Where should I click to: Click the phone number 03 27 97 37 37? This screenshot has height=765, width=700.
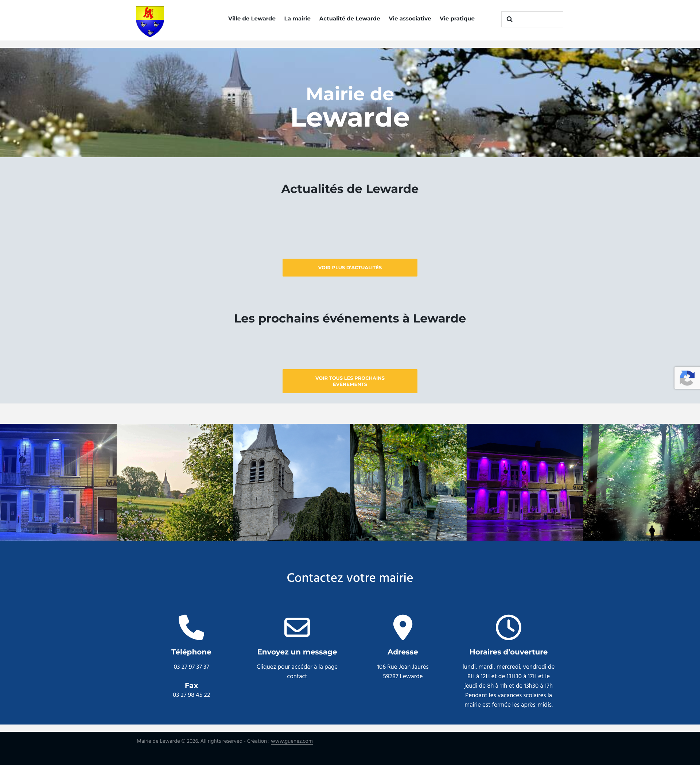point(191,667)
